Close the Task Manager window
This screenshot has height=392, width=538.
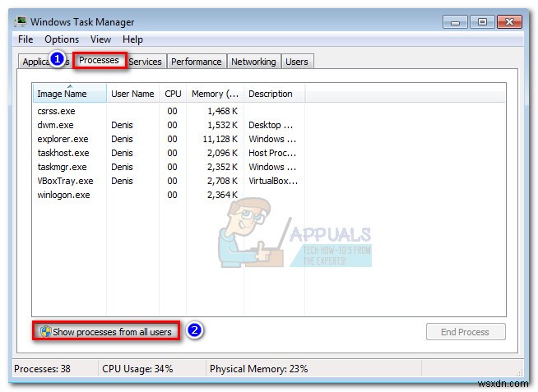(x=509, y=22)
